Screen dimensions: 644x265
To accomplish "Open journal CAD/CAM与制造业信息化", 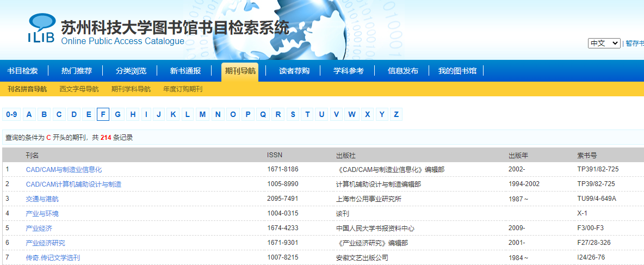I will coord(64,170).
